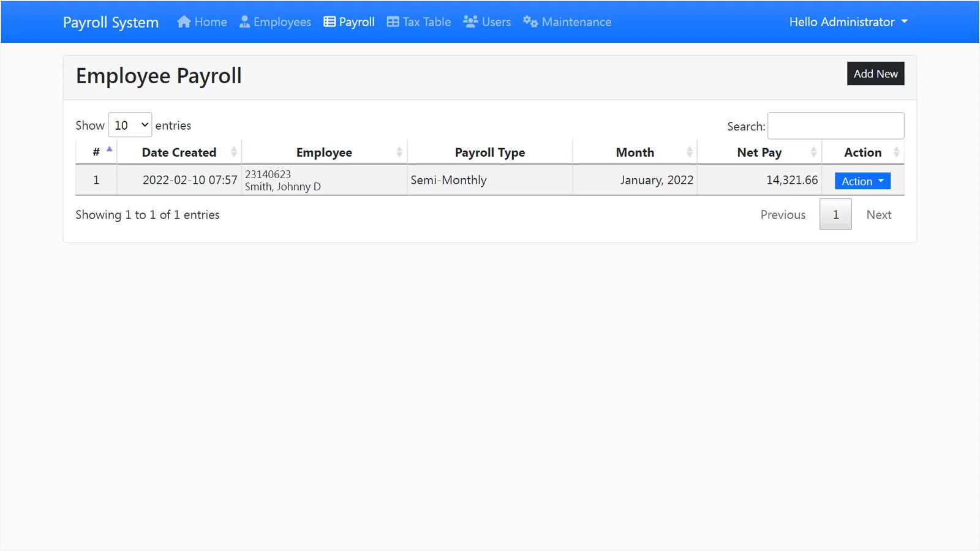Screen dimensions: 980x551
Task: Sort by Date Created arrows icon
Action: click(x=234, y=152)
